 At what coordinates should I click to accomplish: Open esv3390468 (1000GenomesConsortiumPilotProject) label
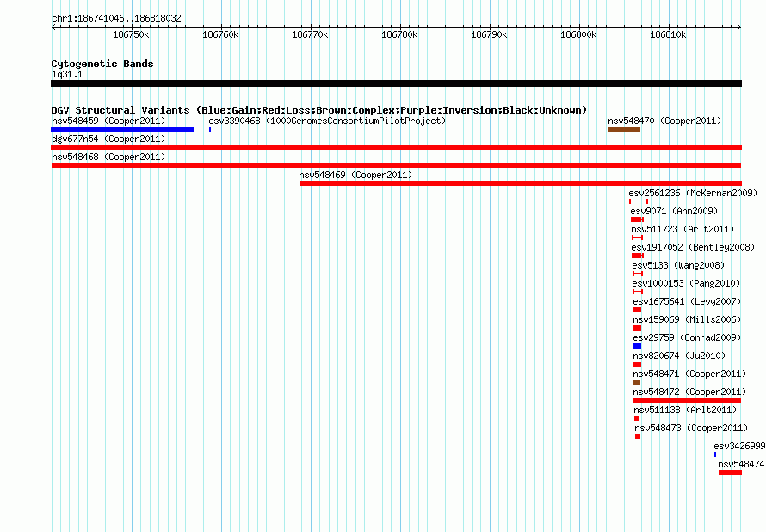point(327,121)
